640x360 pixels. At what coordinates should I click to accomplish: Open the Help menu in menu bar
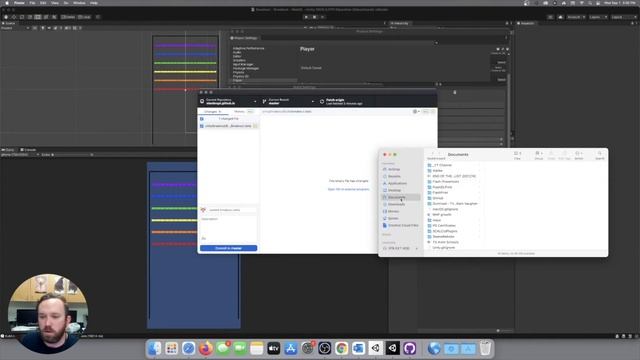click(93, 3)
